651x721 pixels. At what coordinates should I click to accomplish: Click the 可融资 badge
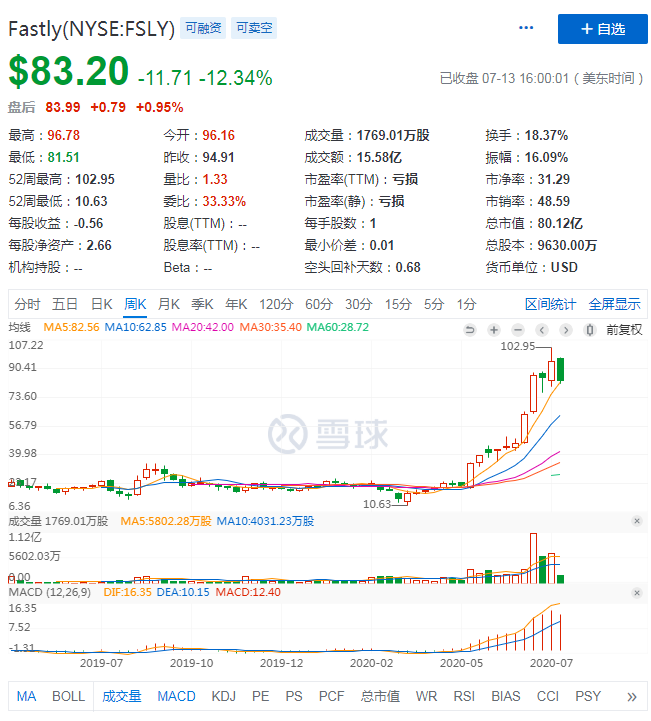point(203,28)
